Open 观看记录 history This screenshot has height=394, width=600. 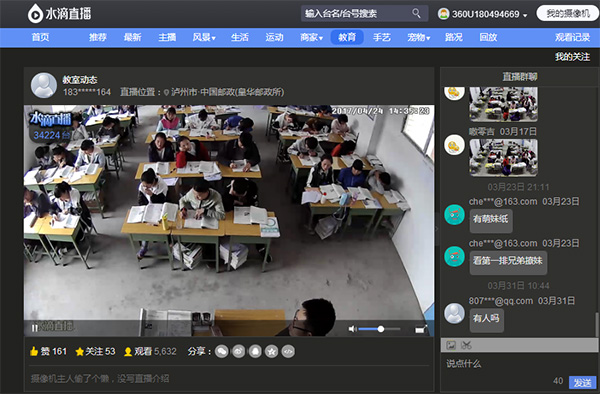coord(572,37)
